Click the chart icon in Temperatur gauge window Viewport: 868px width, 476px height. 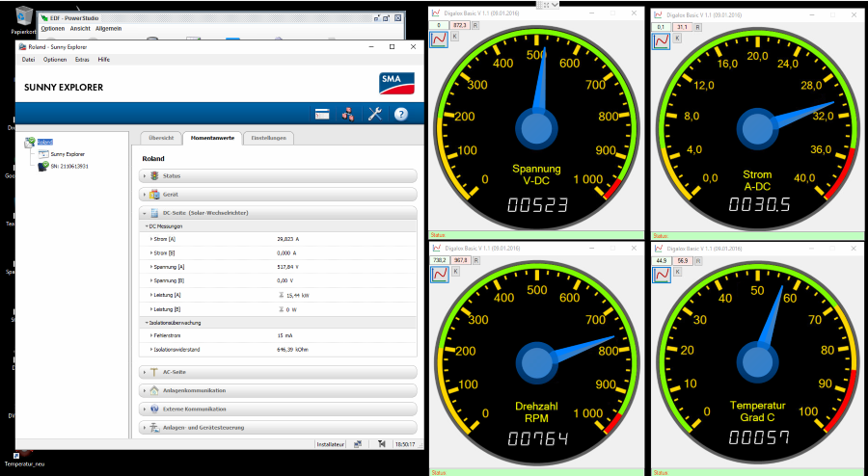[662, 275]
